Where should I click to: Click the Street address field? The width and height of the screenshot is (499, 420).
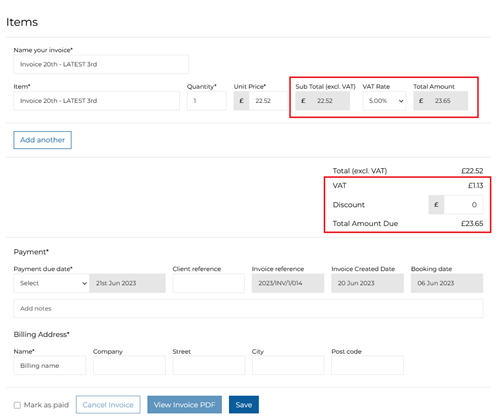pyautogui.click(x=209, y=365)
